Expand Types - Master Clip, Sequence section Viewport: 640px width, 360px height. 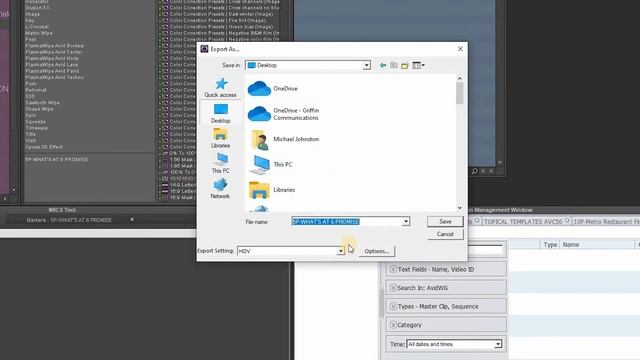[x=446, y=306]
